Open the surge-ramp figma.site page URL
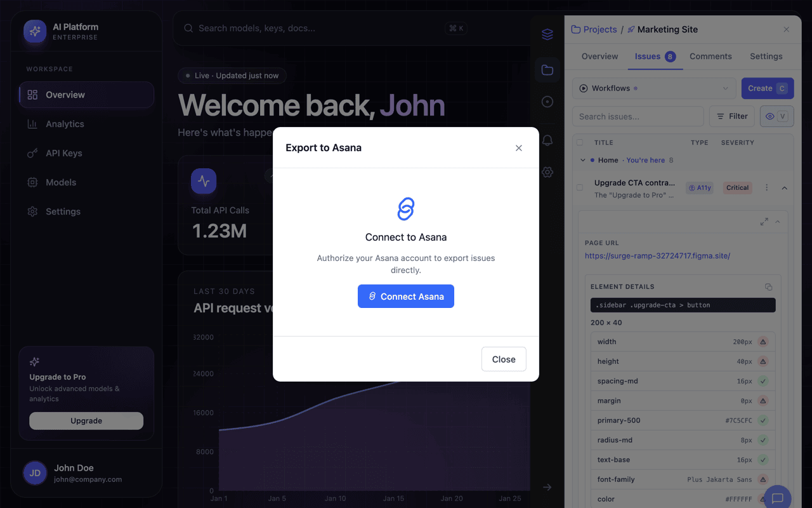This screenshot has height=508, width=812. (657, 256)
